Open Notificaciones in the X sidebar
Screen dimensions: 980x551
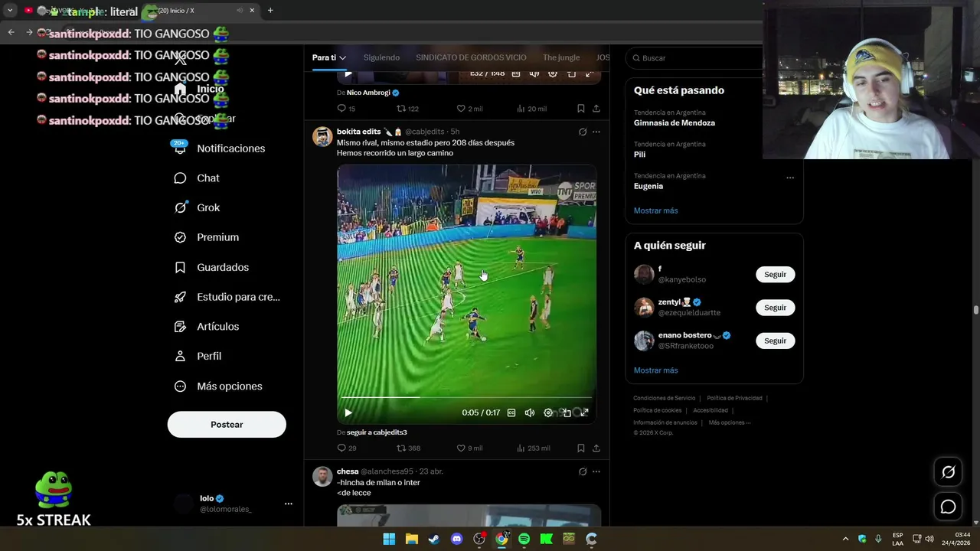(220, 148)
